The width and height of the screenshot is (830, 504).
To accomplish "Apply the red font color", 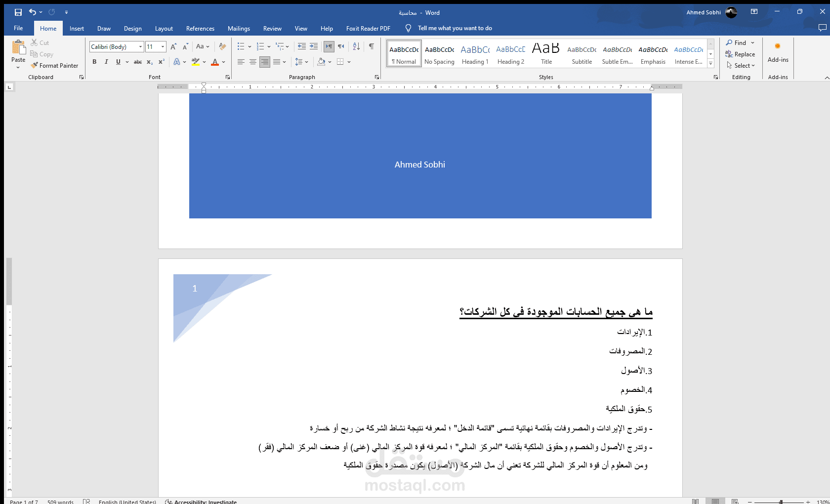I will (215, 62).
